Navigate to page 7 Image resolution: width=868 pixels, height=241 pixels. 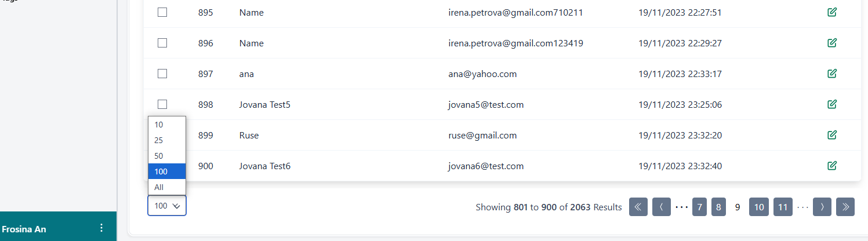click(x=699, y=207)
